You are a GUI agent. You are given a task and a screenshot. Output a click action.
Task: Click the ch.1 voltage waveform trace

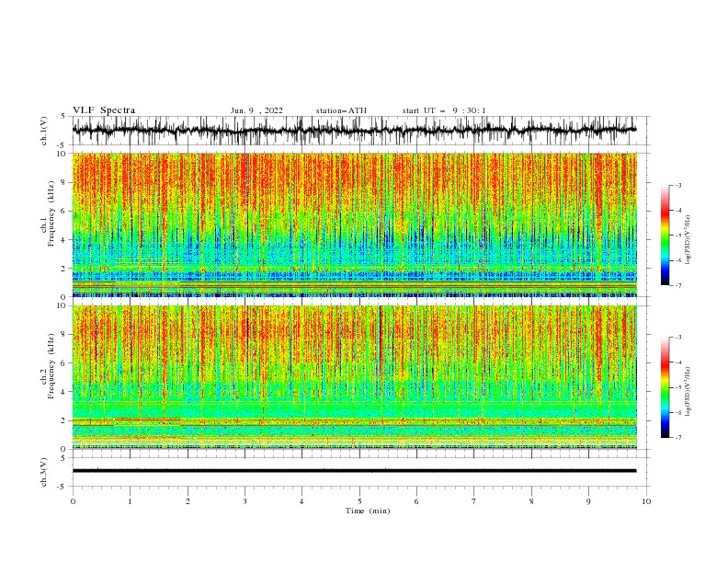pos(354,130)
